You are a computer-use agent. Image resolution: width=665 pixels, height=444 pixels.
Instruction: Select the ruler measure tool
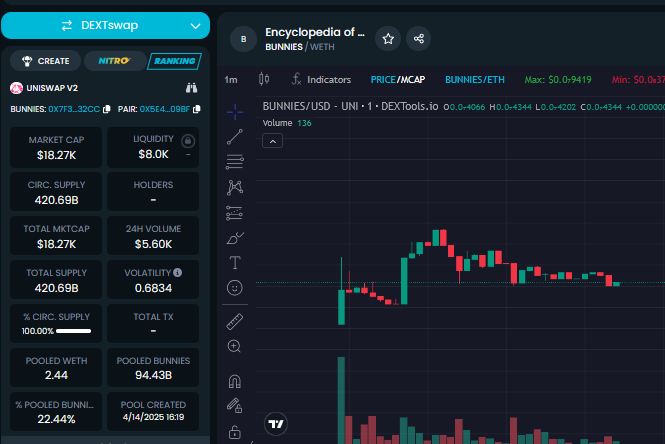tap(235, 321)
